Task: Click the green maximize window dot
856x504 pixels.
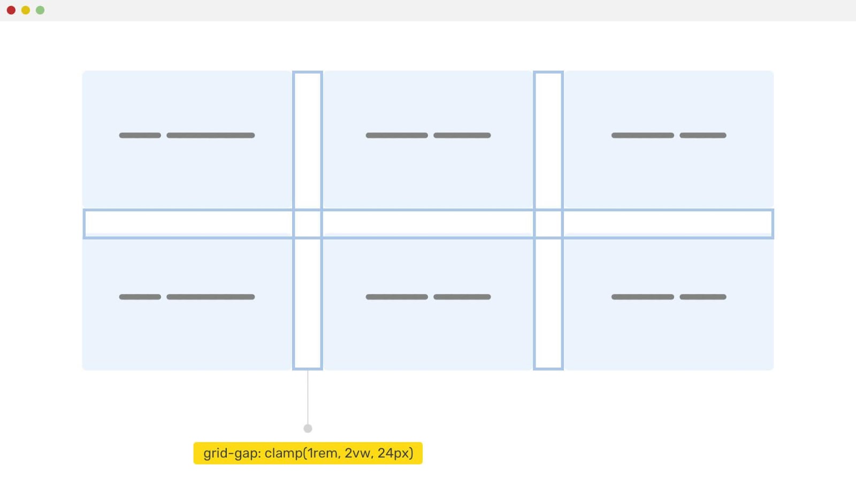Action: pyautogui.click(x=40, y=10)
